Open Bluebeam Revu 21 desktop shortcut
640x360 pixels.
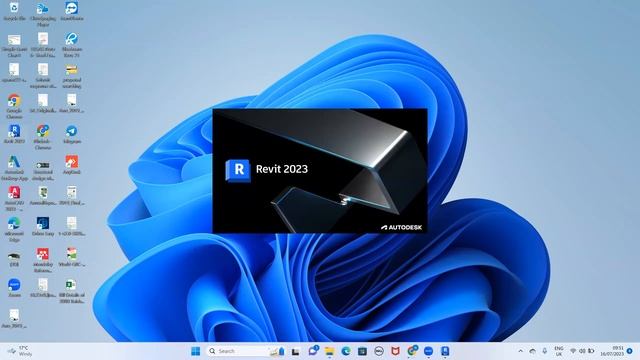pos(71,45)
